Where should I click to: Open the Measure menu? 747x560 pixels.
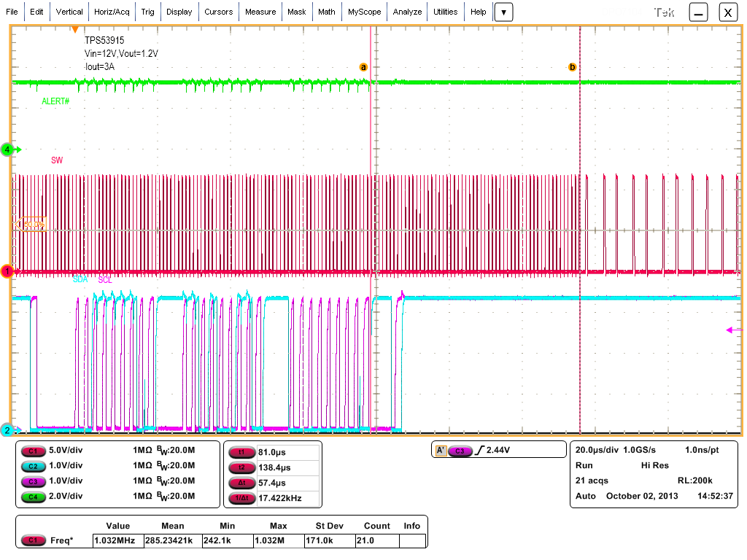(260, 11)
